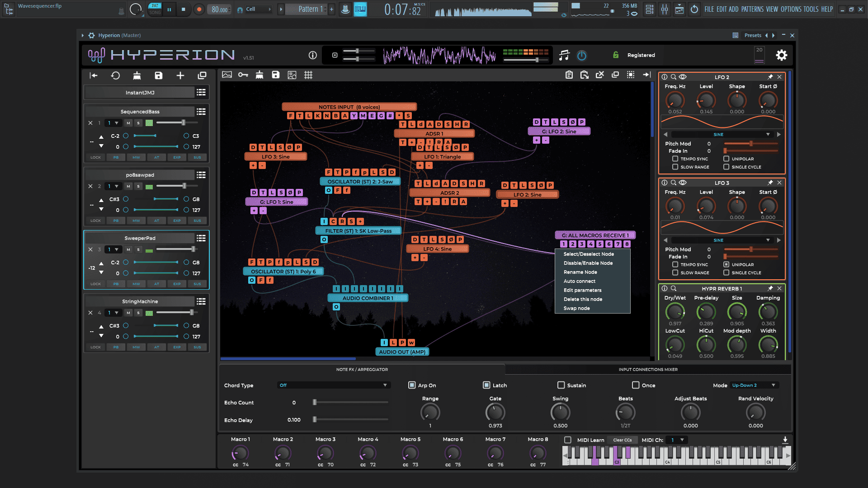
Task: Open SequencedBass channel number dropdown
Action: click(x=113, y=123)
